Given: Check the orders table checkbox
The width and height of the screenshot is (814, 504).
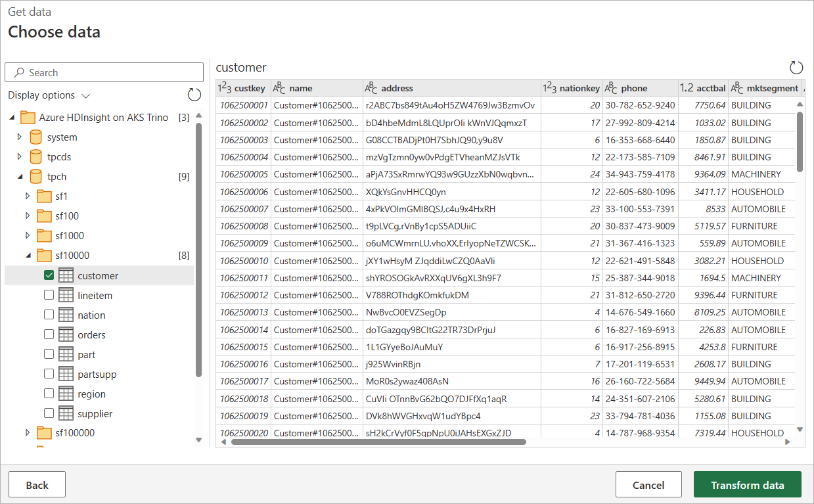Looking at the screenshot, I should click(49, 334).
